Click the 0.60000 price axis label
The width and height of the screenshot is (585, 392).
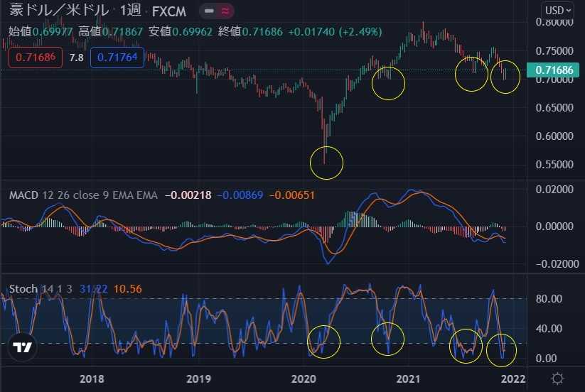click(x=554, y=136)
